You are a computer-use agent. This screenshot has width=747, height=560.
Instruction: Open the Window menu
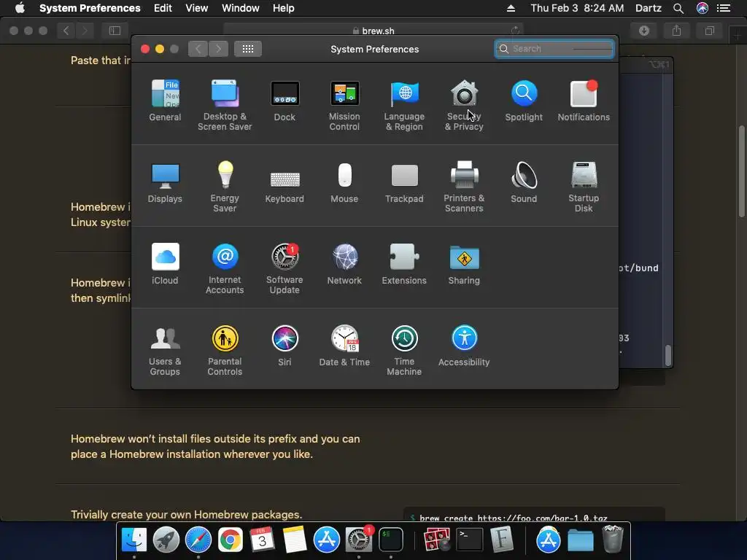[x=241, y=8]
